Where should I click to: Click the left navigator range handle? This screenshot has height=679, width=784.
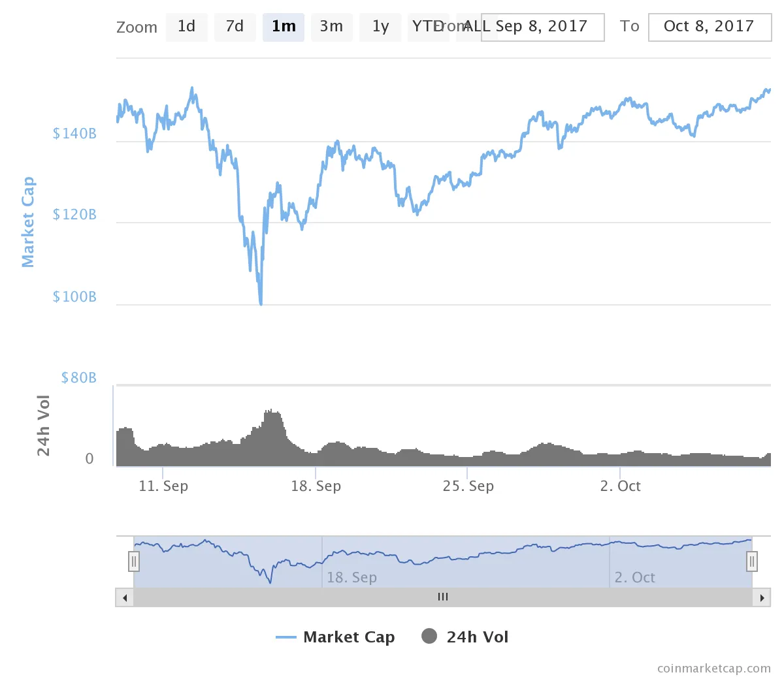134,561
